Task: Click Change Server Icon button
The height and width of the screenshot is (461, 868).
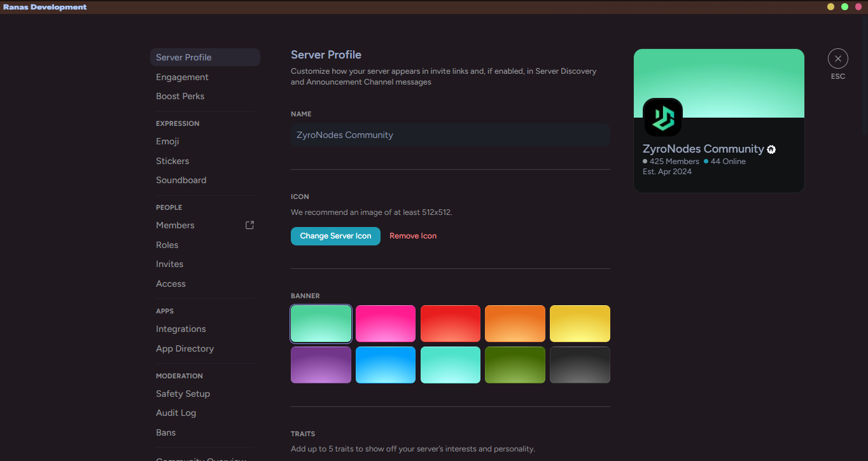Action: (335, 236)
